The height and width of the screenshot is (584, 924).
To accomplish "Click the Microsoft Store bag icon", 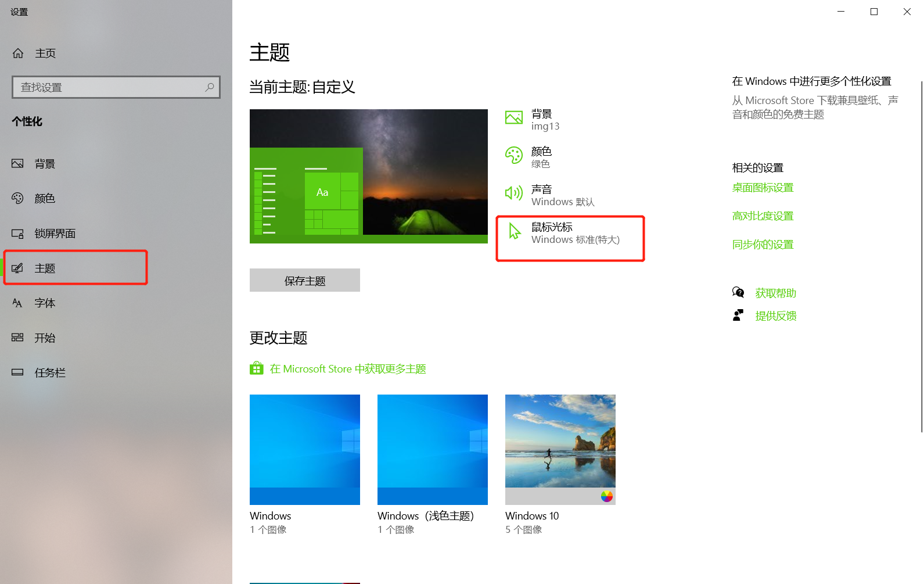I will point(257,368).
